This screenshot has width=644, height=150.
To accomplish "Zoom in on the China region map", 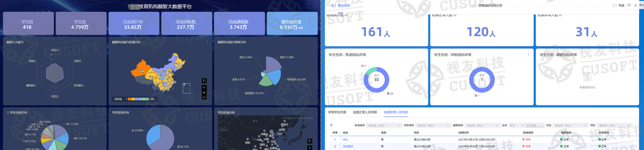I will tap(204, 87).
